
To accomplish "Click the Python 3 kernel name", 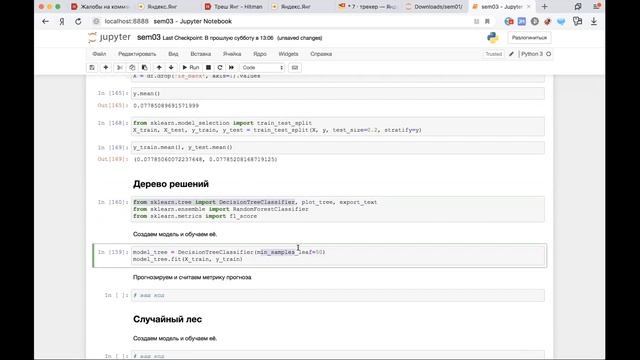I will tap(532, 54).
